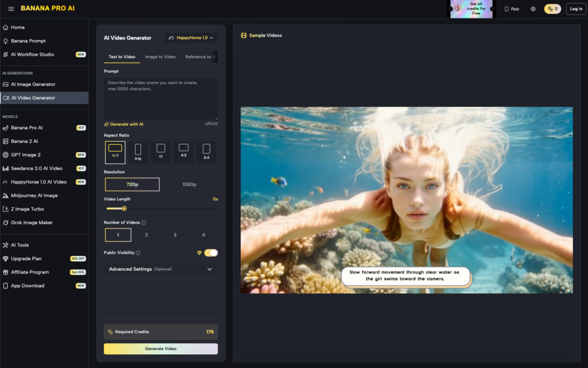Open Midjourney AI Image icon
This screenshot has width=588, height=368.
point(6,195)
